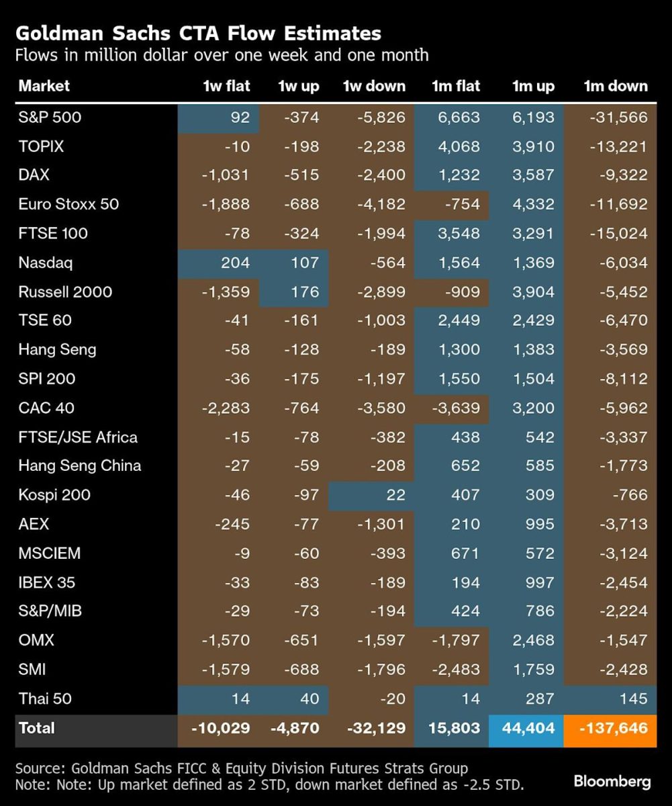
Task: Select the Russell 2000 row label
Action: tap(65, 292)
